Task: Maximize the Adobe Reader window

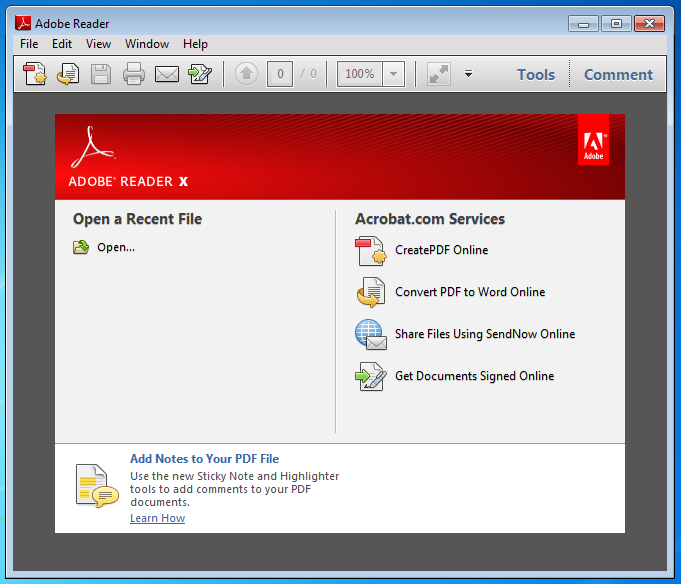Action: coord(616,24)
